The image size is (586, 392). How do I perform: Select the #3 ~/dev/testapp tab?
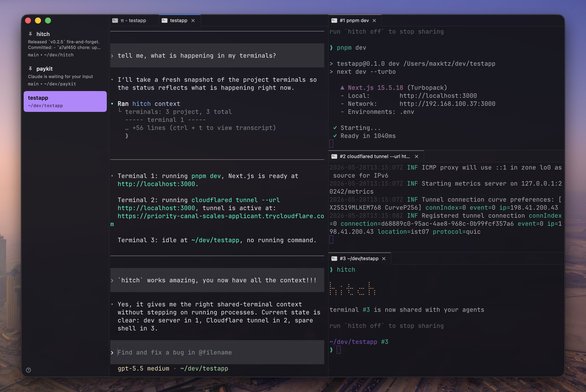click(x=360, y=258)
